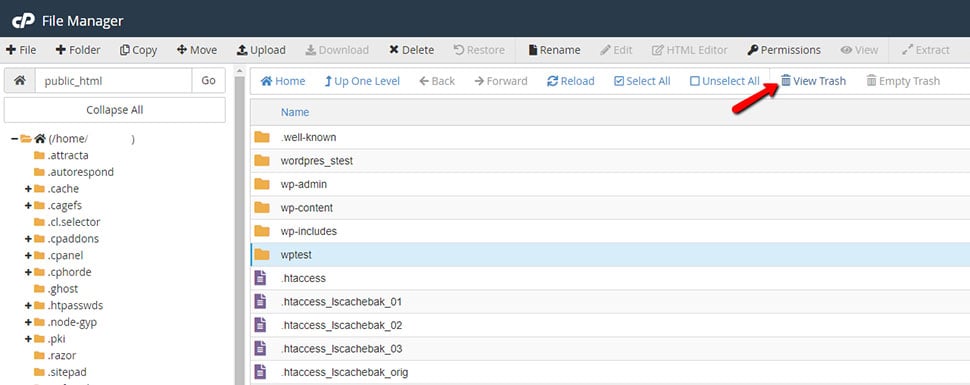Image resolution: width=970 pixels, height=385 pixels.
Task: Expand the .cagefs folder in tree
Action: tap(28, 205)
